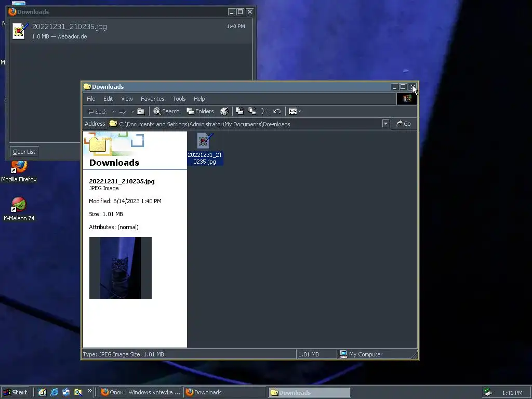Click the Firefox icon in Downloads title bar

pyautogui.click(x=12, y=11)
